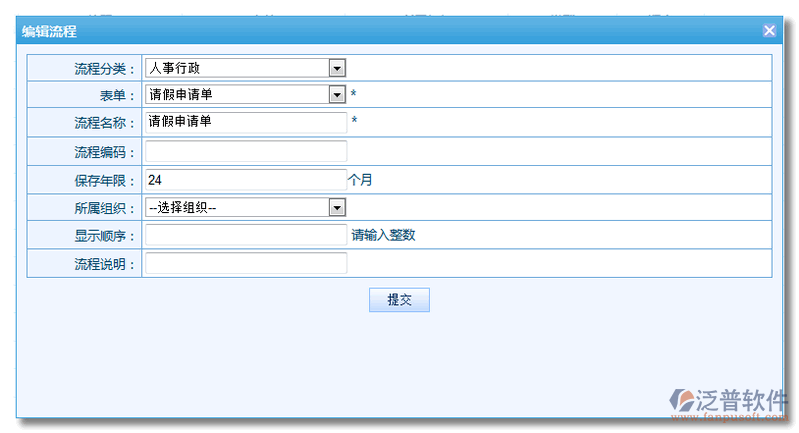
Task: Click the 流程分类 label text
Action: click(104, 69)
